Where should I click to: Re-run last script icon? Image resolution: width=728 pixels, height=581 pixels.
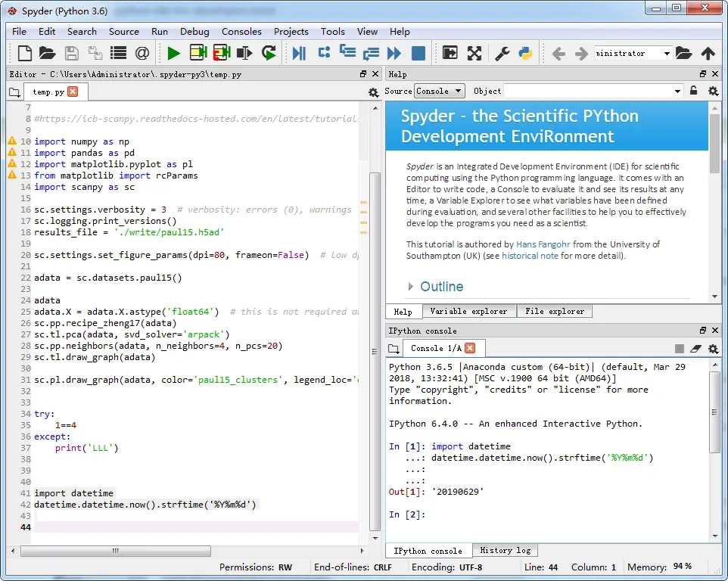pos(269,53)
